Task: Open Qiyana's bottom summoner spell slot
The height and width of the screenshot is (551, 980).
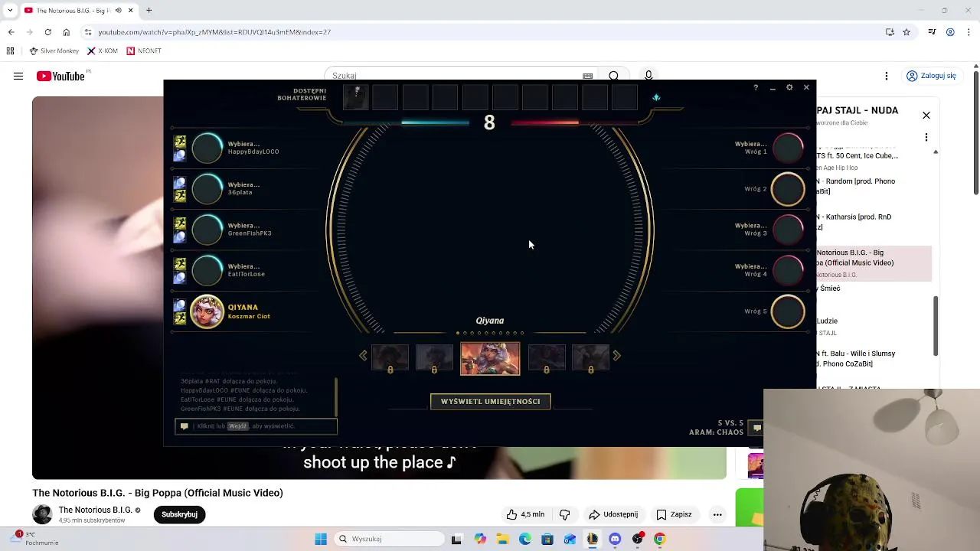Action: (180, 318)
